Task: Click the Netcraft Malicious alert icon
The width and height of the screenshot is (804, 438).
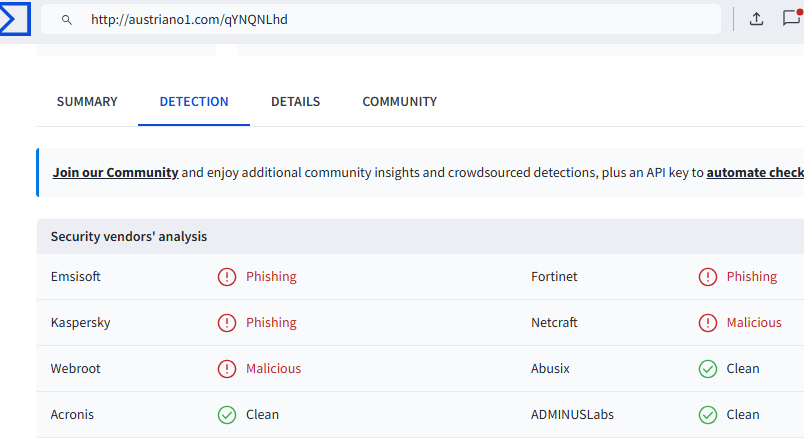Action: coord(708,323)
